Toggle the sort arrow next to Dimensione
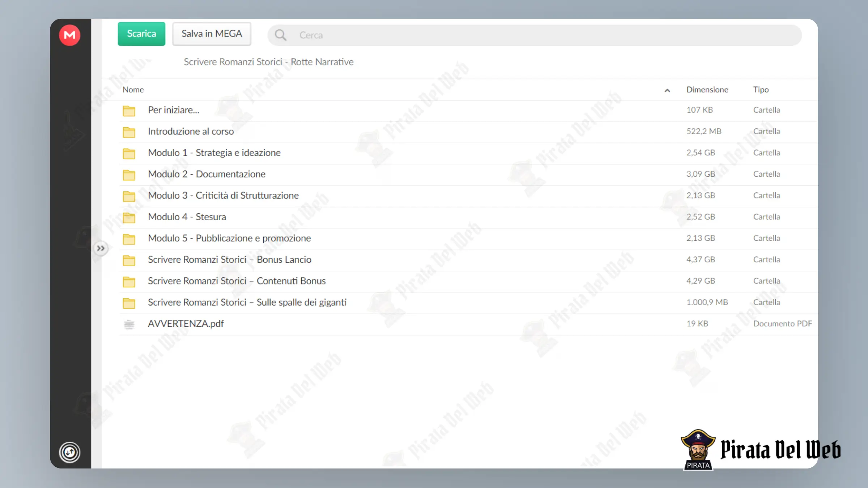Image resolution: width=868 pixels, height=488 pixels. [x=667, y=90]
